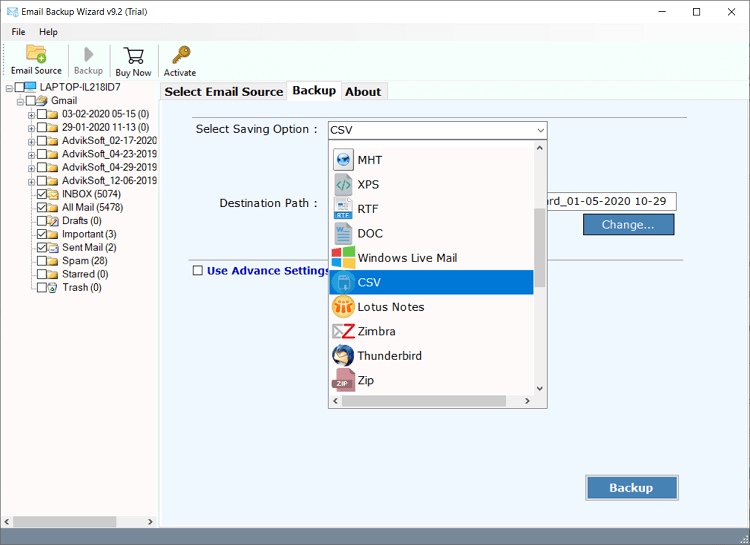Uncheck the Important (3) checkbox
The height and width of the screenshot is (545, 750).
pyautogui.click(x=42, y=234)
